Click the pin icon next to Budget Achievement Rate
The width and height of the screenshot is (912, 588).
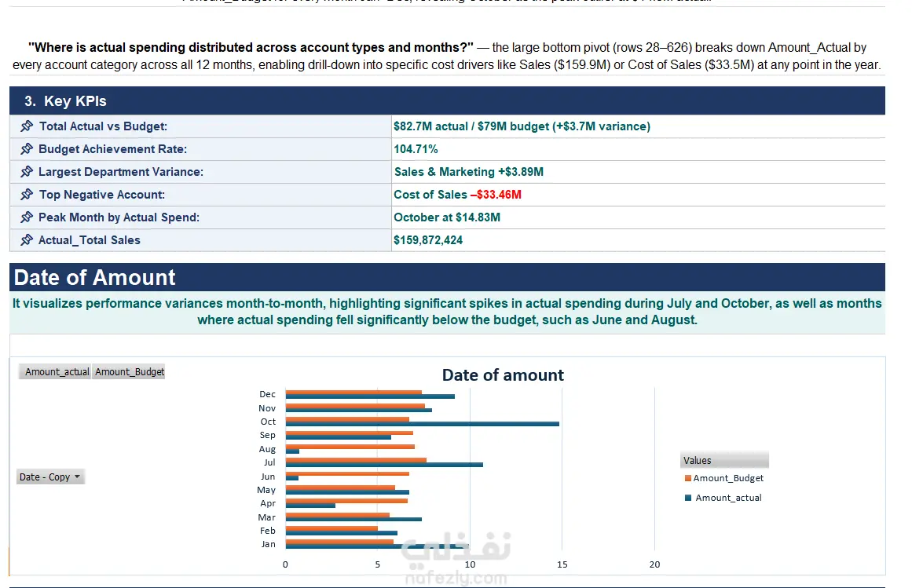(27, 148)
